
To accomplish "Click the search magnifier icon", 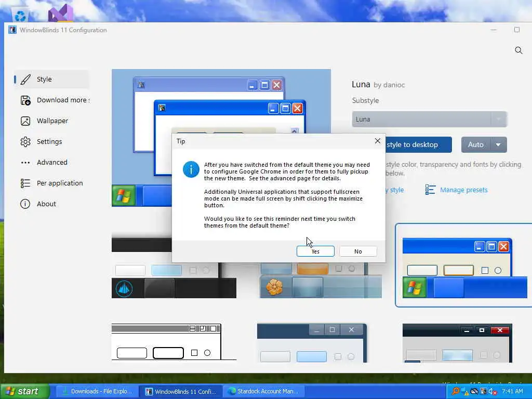I will pos(518,50).
